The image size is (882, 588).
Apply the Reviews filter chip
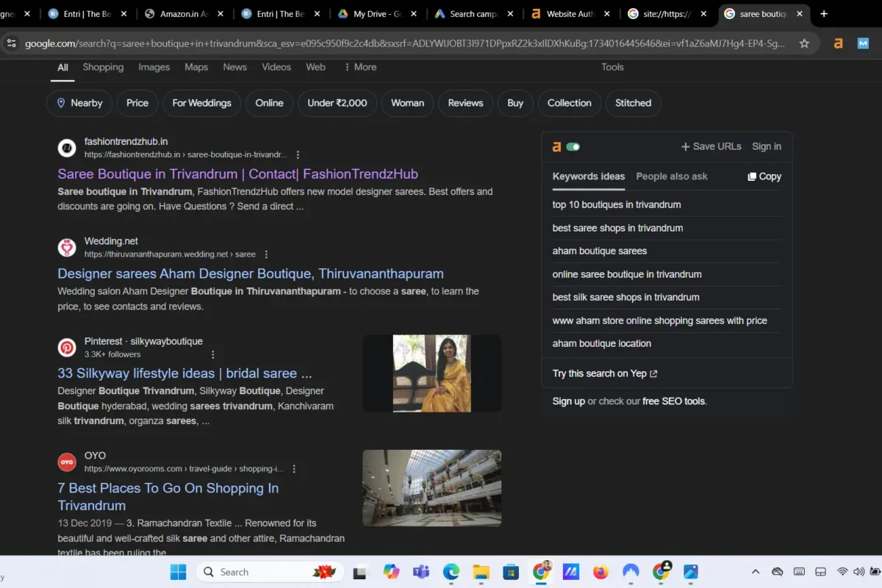coord(465,103)
